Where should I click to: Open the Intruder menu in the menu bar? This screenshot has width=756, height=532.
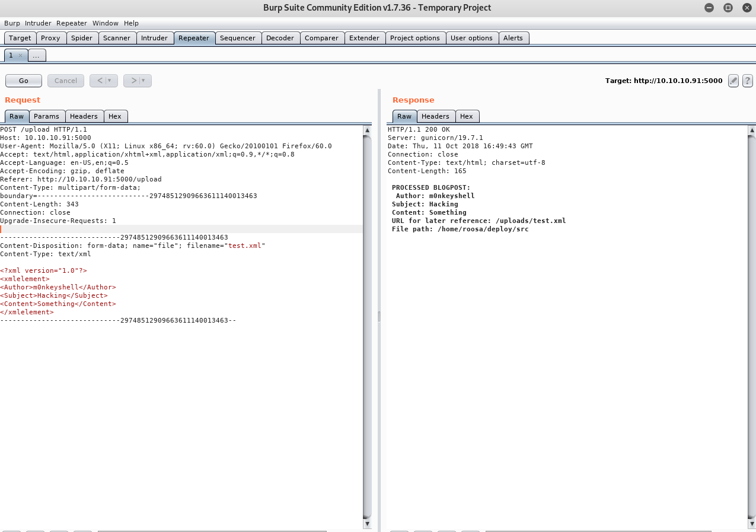(x=38, y=23)
